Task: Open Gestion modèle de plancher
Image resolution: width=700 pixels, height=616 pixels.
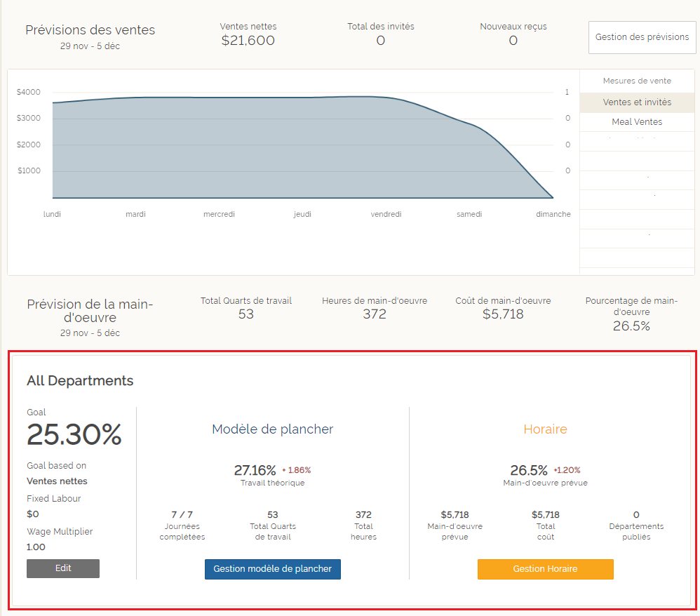Action: [272, 569]
